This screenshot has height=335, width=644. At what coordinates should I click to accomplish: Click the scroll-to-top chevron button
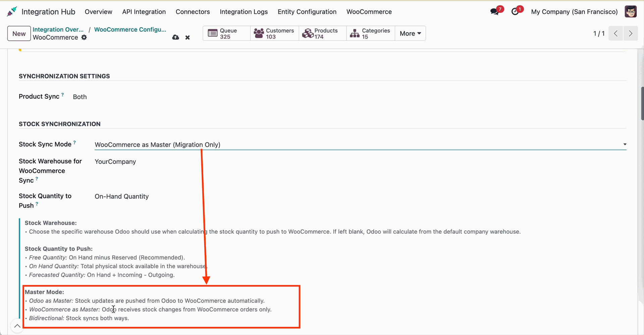pos(17,326)
